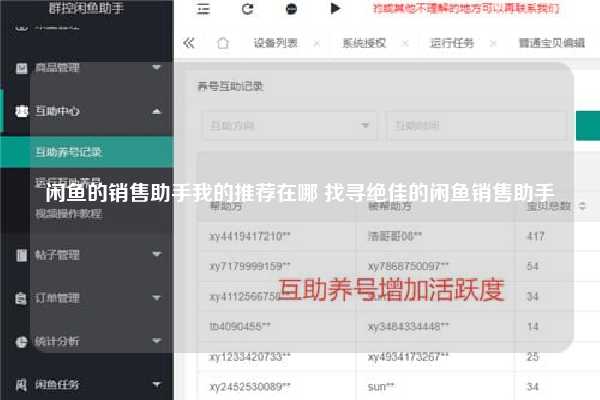Click the 417 count cell
600x400 pixels.
535,236
